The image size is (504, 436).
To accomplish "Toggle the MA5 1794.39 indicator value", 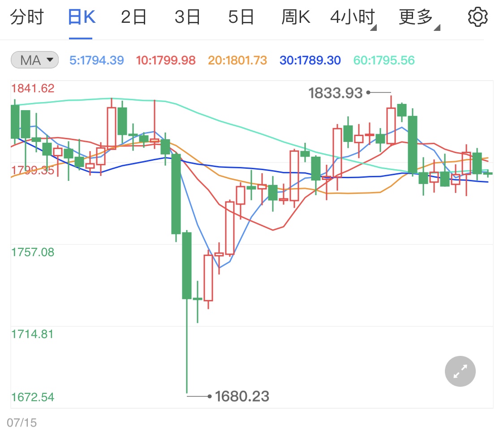I will pos(96,60).
